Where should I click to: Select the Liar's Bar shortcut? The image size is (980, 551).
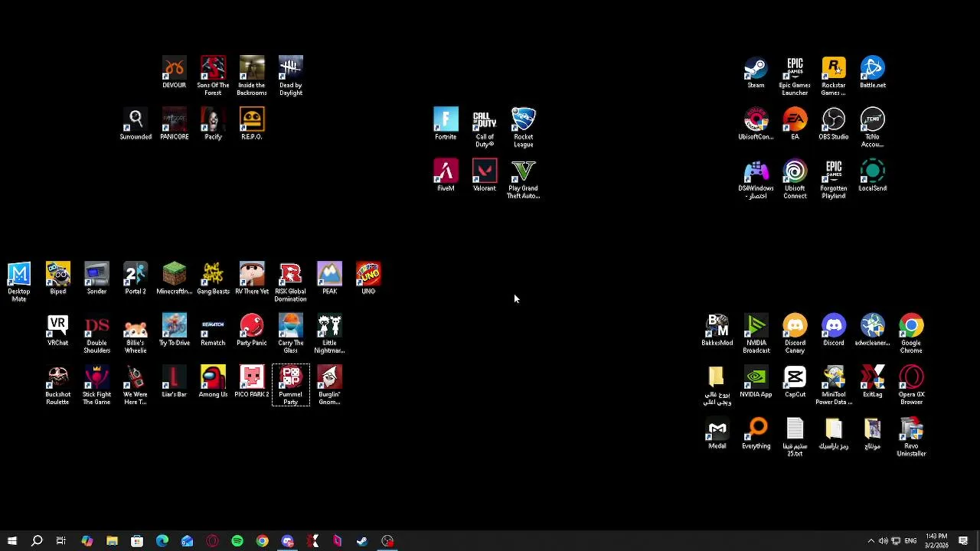tap(174, 381)
